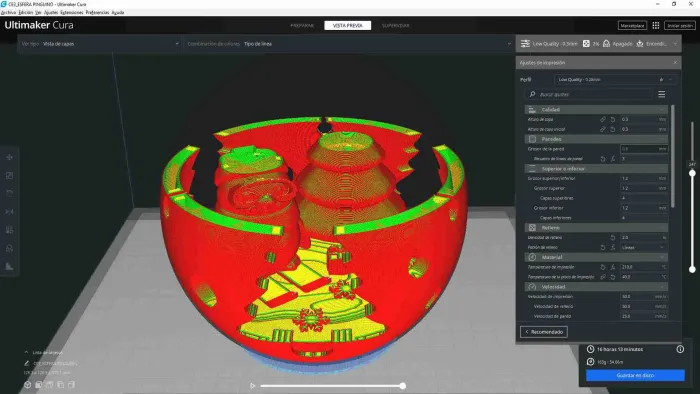Open the Archivo menu
The image size is (700, 394).
click(x=8, y=12)
